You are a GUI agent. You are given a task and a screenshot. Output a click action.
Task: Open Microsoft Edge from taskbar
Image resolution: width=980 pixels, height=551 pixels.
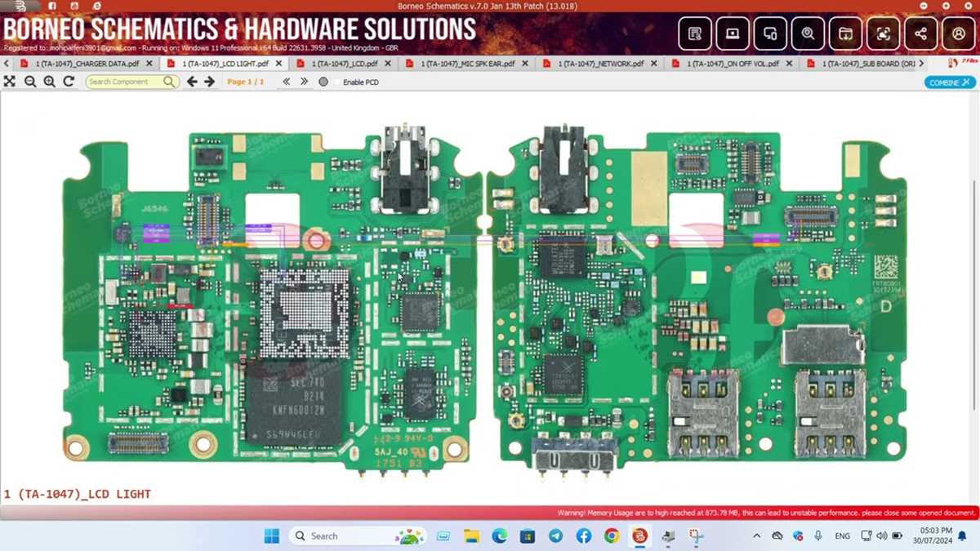(499, 536)
